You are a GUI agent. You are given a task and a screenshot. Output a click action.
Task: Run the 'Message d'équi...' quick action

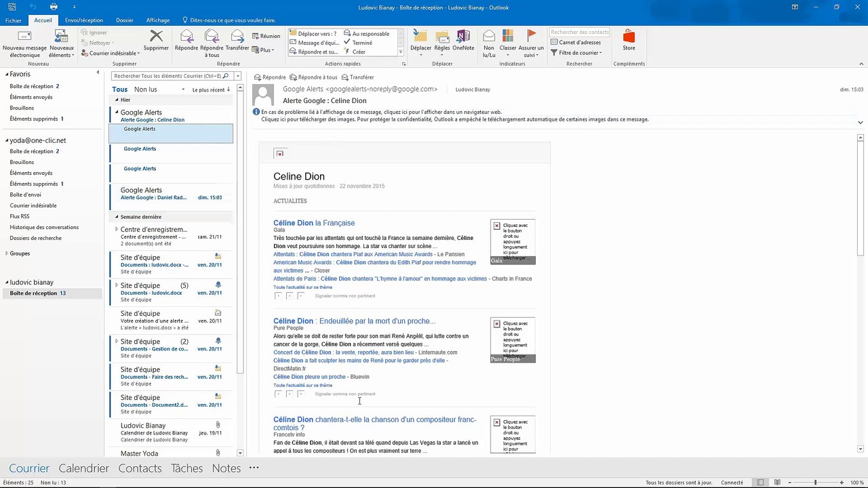click(314, 43)
